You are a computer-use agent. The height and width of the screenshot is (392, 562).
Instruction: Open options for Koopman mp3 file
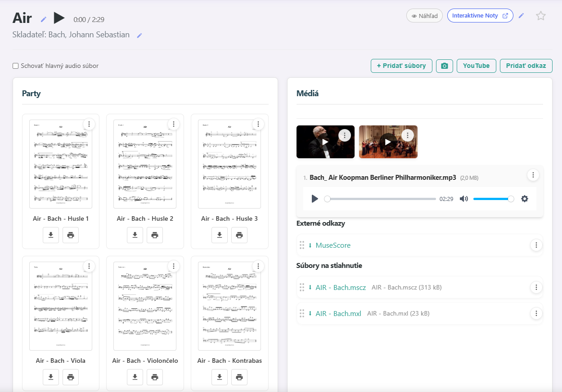pyautogui.click(x=533, y=175)
